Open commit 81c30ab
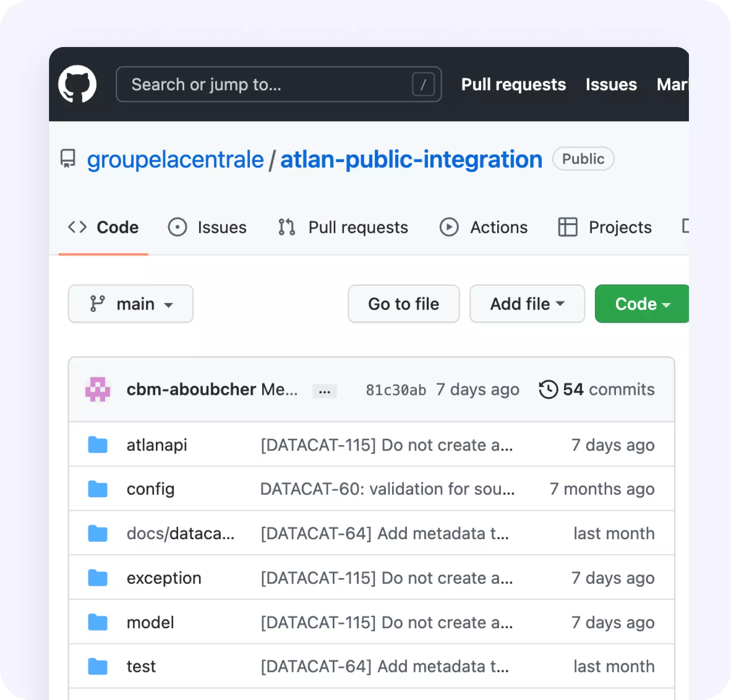731x700 pixels. tap(396, 390)
